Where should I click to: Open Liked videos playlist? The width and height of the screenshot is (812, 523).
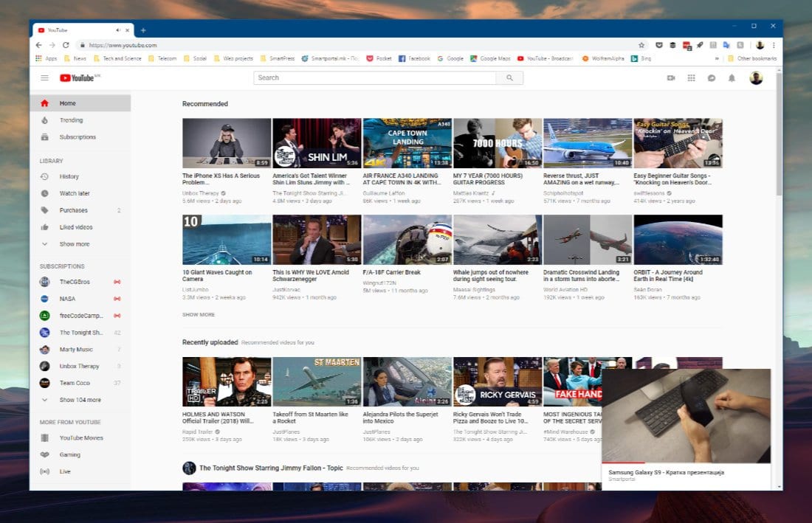tap(80, 227)
